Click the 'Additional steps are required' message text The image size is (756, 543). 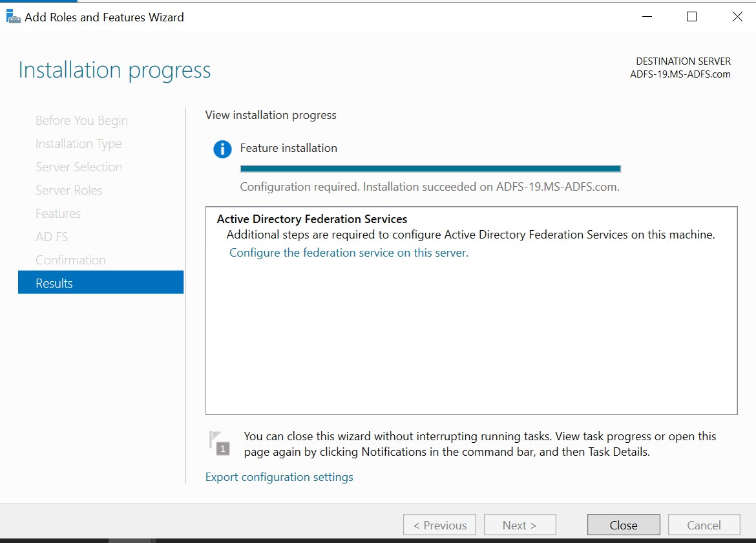coord(470,235)
